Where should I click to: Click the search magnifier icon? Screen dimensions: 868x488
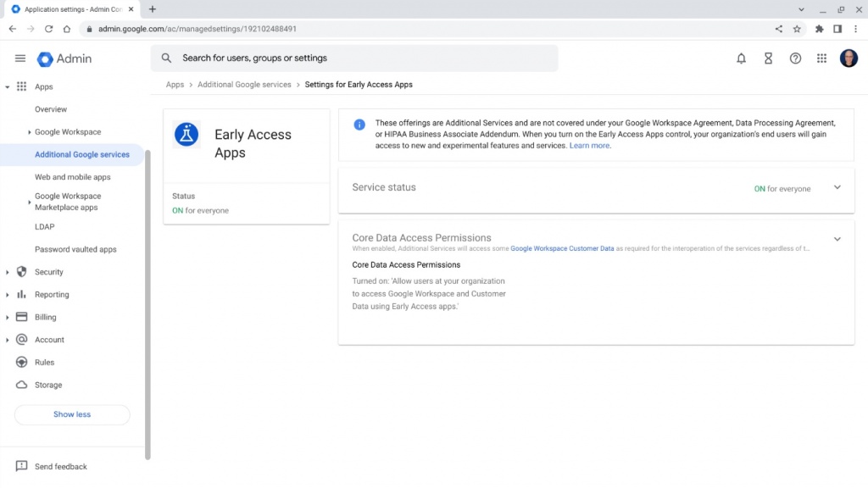pyautogui.click(x=166, y=58)
